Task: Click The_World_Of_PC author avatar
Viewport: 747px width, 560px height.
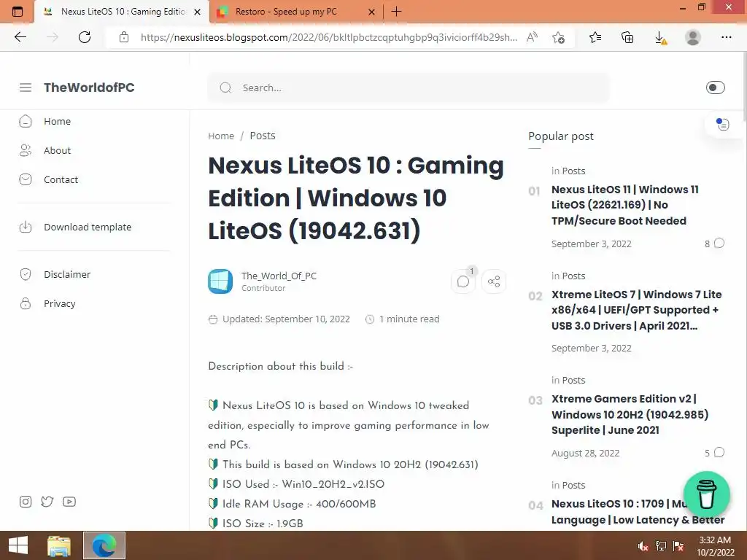Action: pos(220,281)
